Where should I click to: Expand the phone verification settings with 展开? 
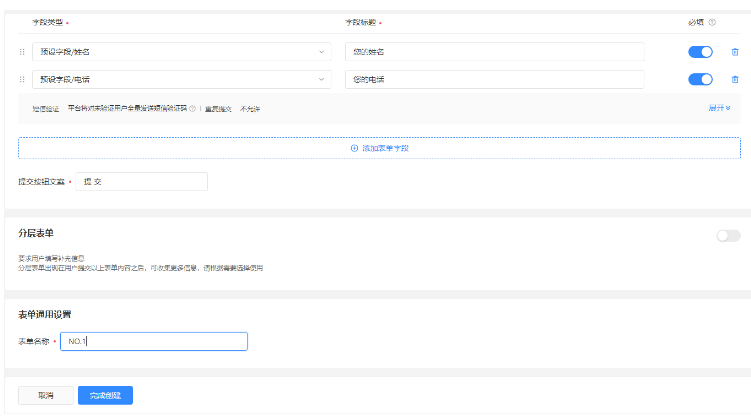click(720, 108)
